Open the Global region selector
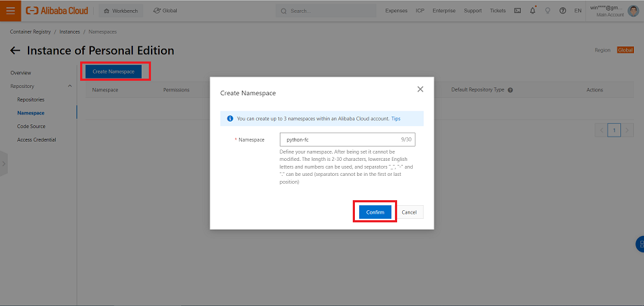The width and height of the screenshot is (644, 306). (x=165, y=11)
